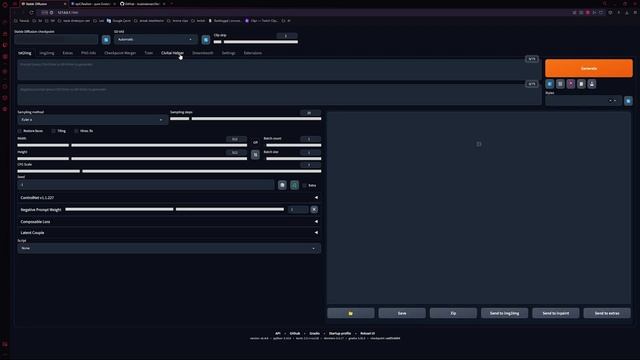The height and width of the screenshot is (360, 640).
Task: Click Send to img2img button
Action: tap(504, 313)
